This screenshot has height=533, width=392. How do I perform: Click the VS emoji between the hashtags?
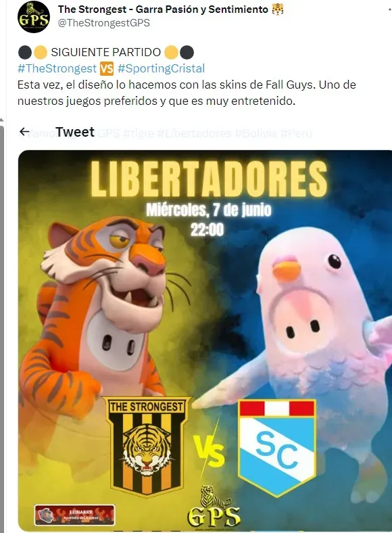click(107, 68)
